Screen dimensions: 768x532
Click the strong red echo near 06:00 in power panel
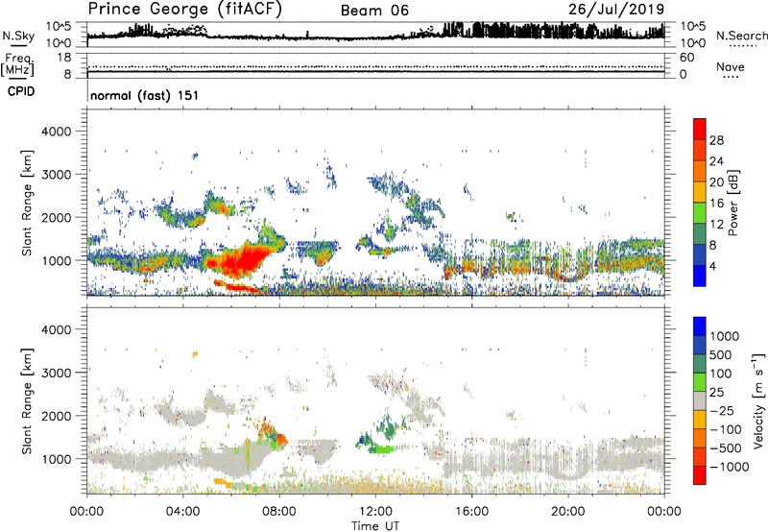241,261
